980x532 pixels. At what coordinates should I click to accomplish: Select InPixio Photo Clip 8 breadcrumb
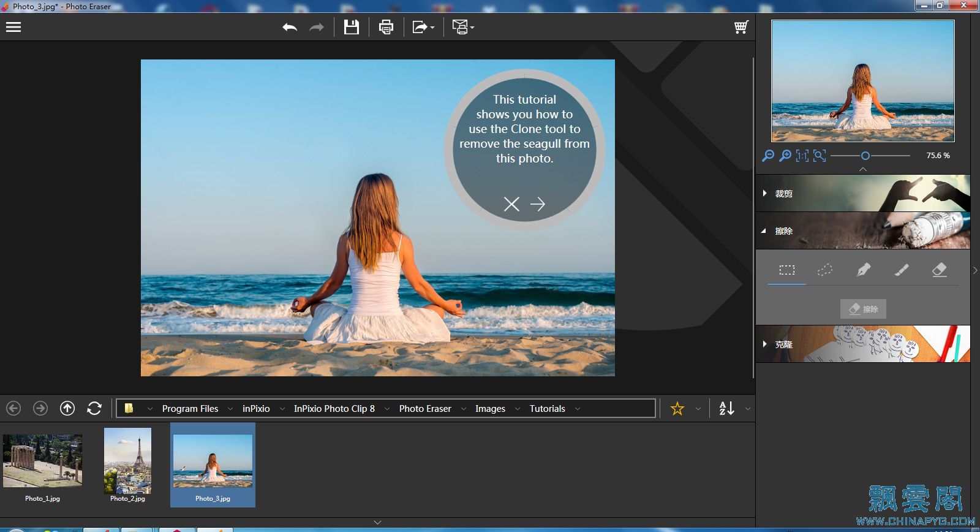point(334,409)
